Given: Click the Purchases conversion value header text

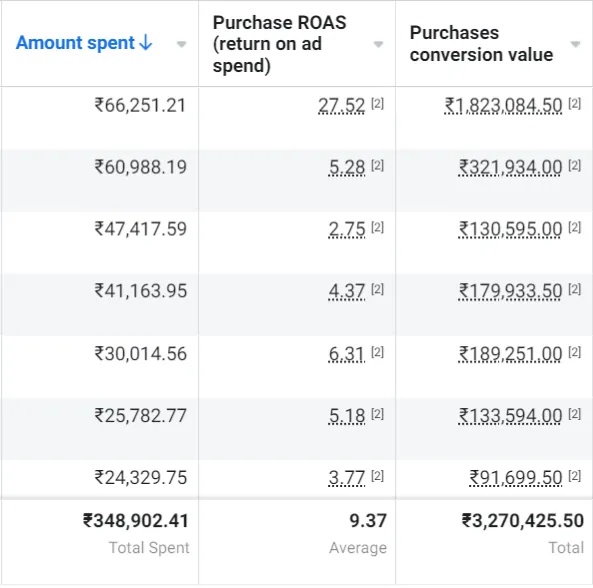Looking at the screenshot, I should (x=481, y=43).
